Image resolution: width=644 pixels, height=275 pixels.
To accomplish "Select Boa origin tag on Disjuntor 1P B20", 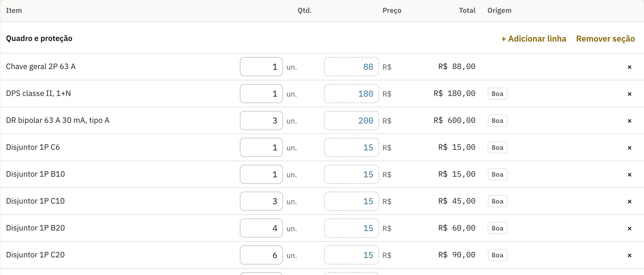I will coord(498,228).
